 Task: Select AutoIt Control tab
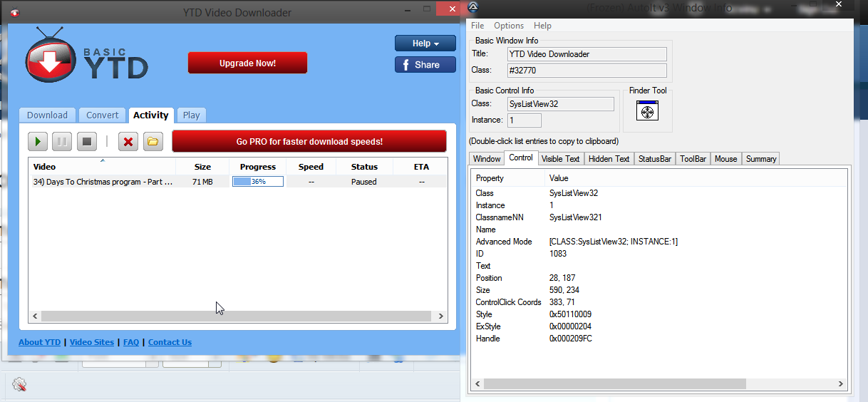coord(521,158)
